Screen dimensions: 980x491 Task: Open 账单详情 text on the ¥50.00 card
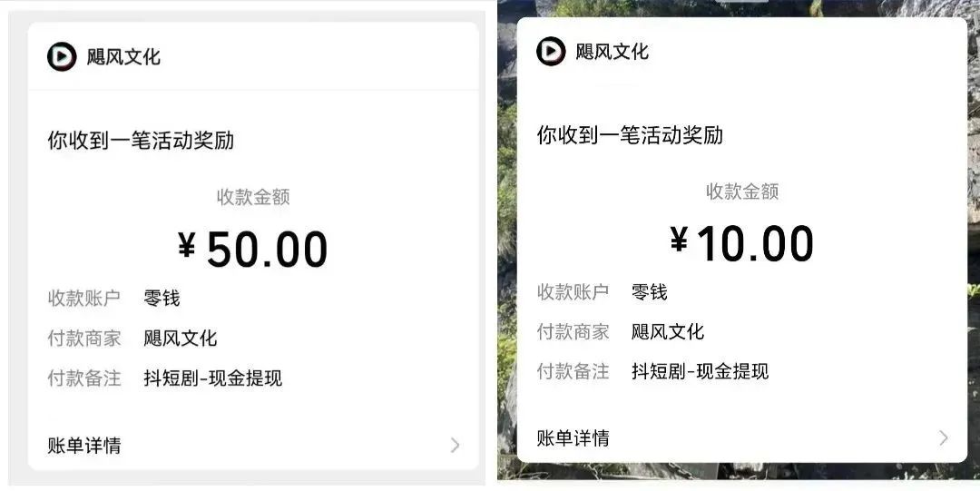coord(84,445)
